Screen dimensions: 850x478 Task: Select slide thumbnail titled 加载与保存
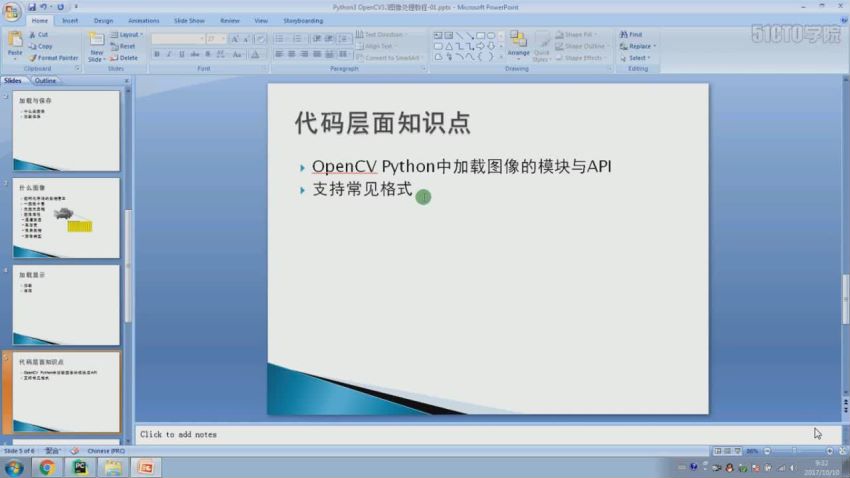[x=66, y=131]
